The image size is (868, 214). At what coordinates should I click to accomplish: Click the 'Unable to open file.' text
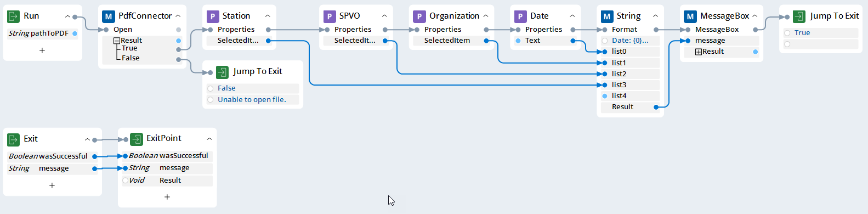(x=252, y=100)
